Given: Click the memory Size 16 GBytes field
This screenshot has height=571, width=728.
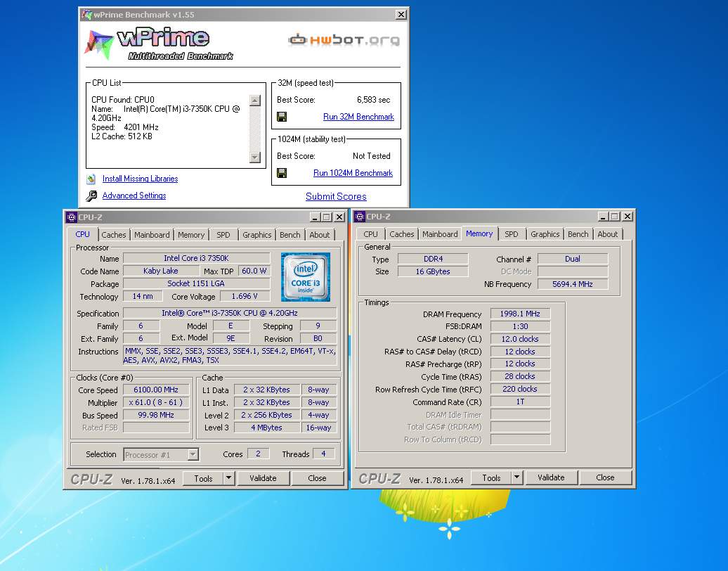Looking at the screenshot, I should click(x=433, y=271).
